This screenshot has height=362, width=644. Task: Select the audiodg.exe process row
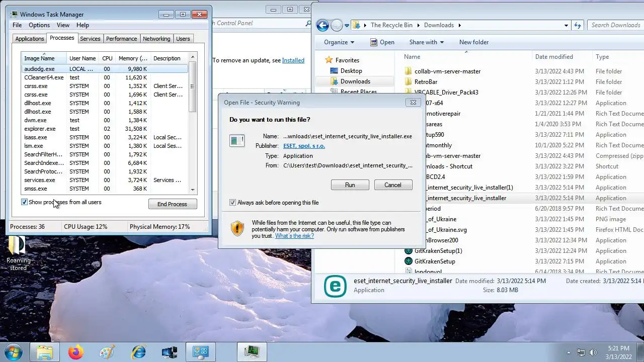point(105,69)
